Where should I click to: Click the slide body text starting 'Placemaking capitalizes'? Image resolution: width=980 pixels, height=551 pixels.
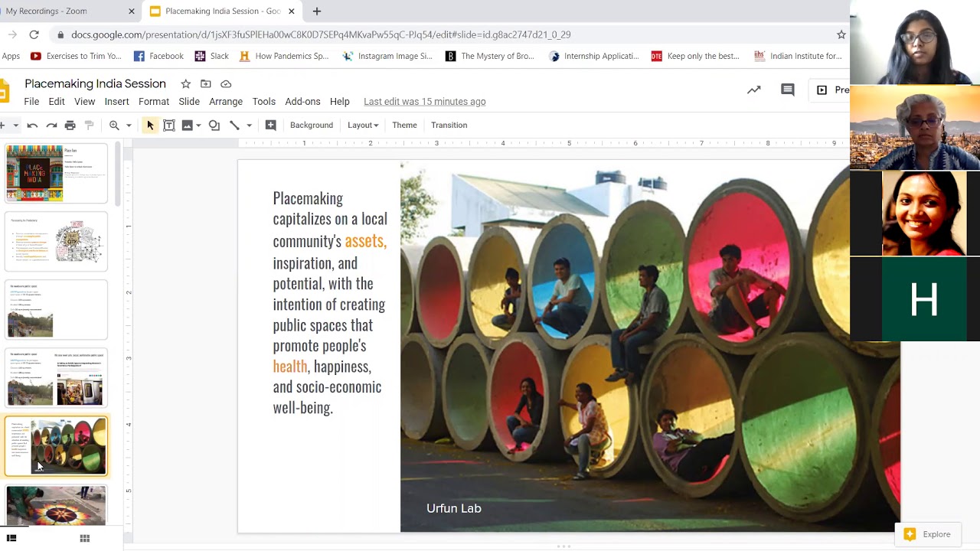[330, 303]
